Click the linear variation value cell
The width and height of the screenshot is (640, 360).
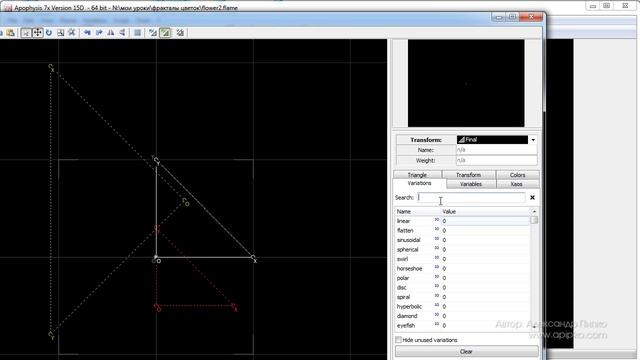pyautogui.click(x=485, y=221)
